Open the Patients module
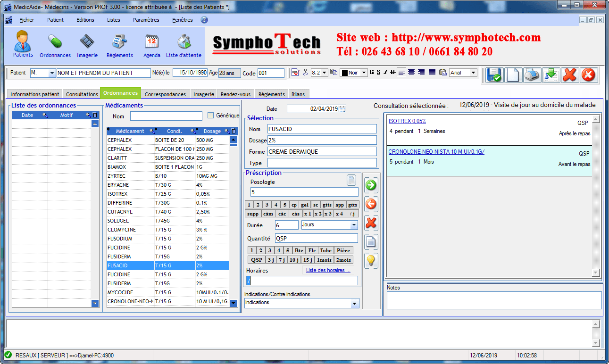This screenshot has width=609, height=364. (x=23, y=44)
